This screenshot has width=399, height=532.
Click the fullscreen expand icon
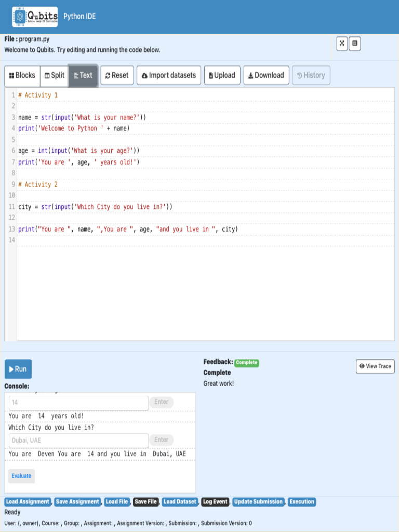(x=342, y=44)
